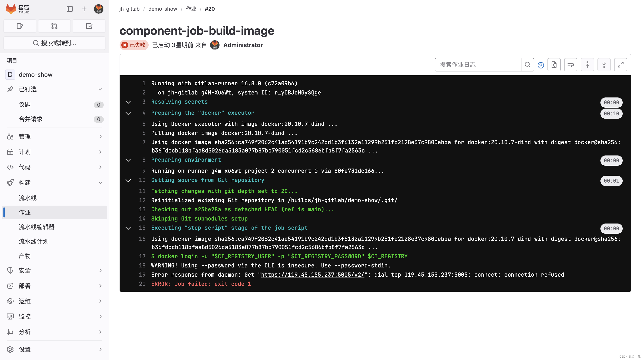Collapse the 'Getting source from Git repository' section
Image resolution: width=644 pixels, height=360 pixels.
[x=128, y=180]
